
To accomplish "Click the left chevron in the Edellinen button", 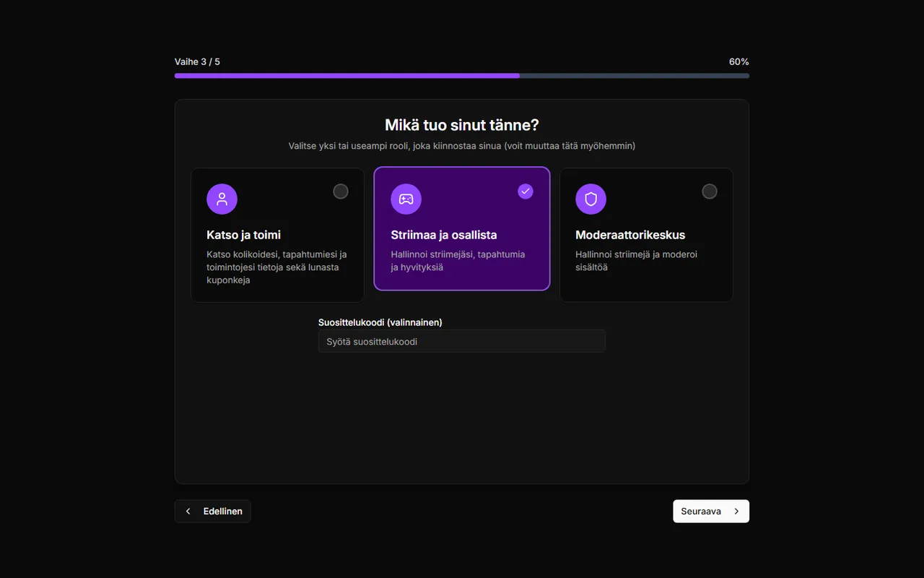I will pos(188,511).
